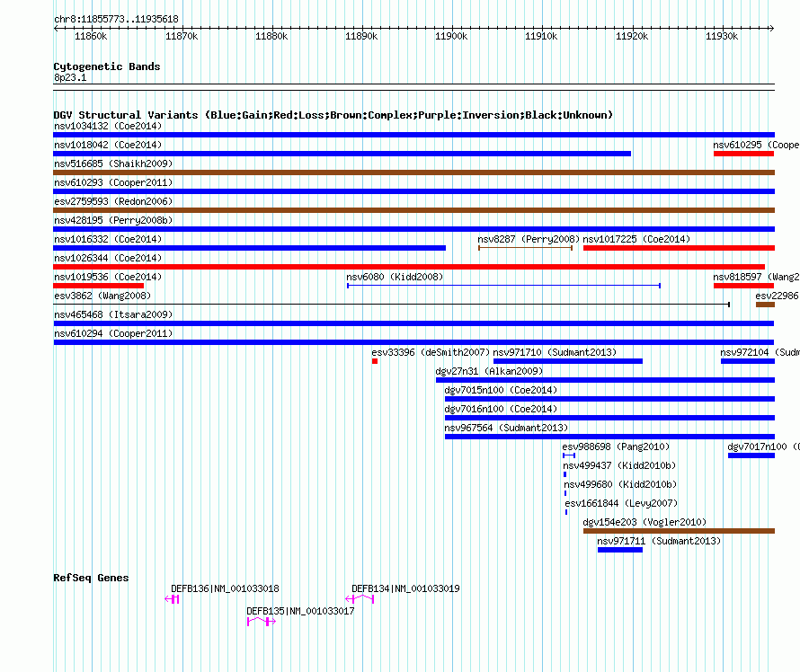Open the DEFB136|NM_001033018 label
The width and height of the screenshot is (800, 672).
coord(225,588)
